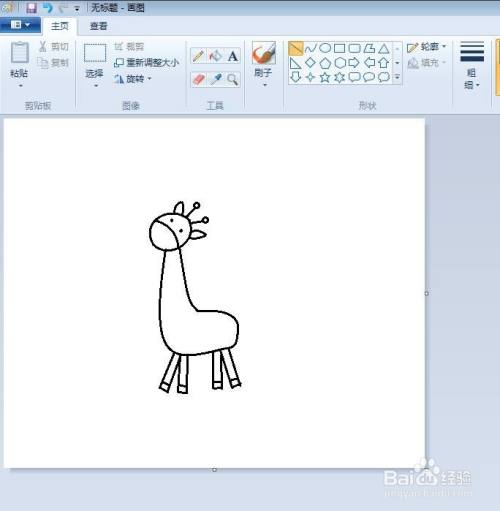Choose the Rectangle shape
The image size is (500, 511).
(340, 48)
